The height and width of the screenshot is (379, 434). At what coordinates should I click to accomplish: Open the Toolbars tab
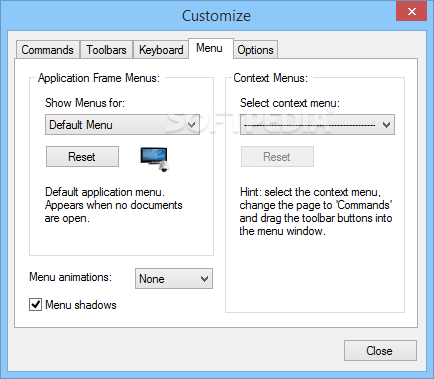click(106, 50)
